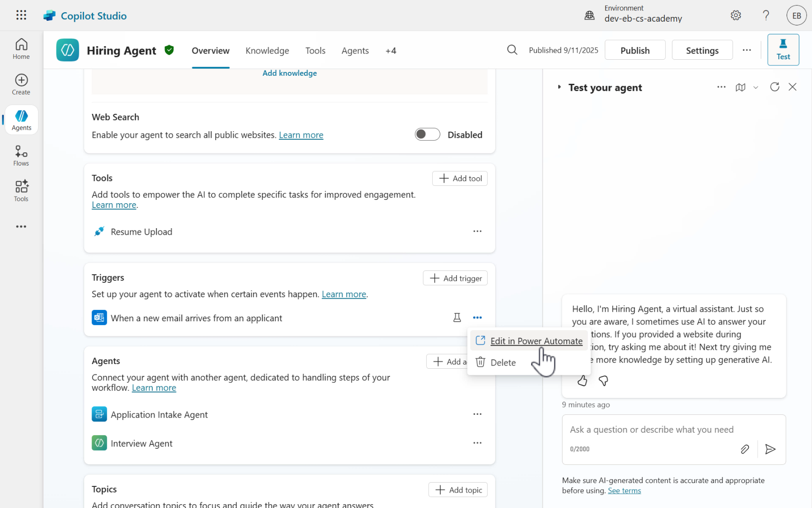The image size is (812, 508).
Task: Click the Flows icon in sidebar
Action: pos(21,156)
